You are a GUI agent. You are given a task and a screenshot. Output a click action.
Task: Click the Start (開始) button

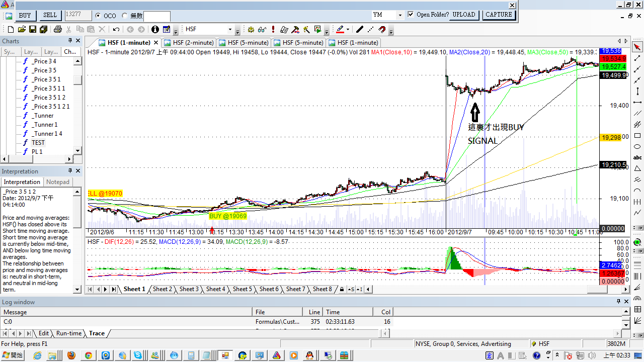[x=13, y=355]
